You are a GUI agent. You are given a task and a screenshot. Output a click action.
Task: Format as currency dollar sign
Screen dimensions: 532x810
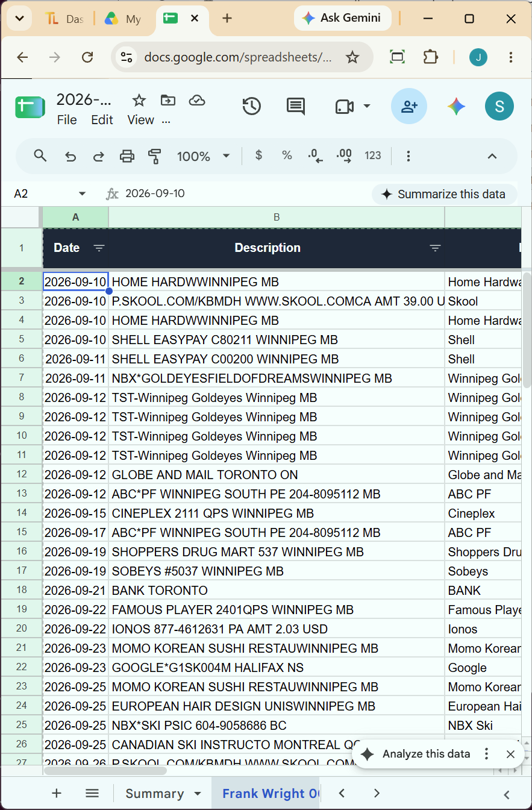pos(259,155)
